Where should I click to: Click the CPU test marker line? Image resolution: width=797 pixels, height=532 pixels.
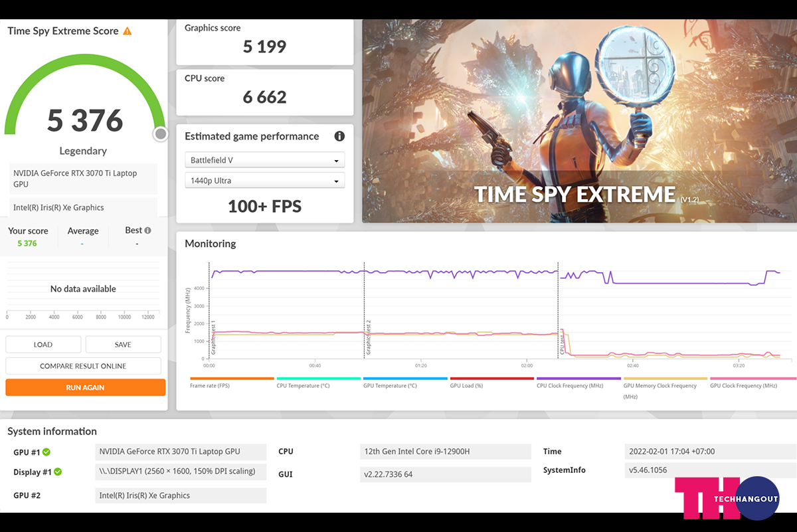point(559,311)
